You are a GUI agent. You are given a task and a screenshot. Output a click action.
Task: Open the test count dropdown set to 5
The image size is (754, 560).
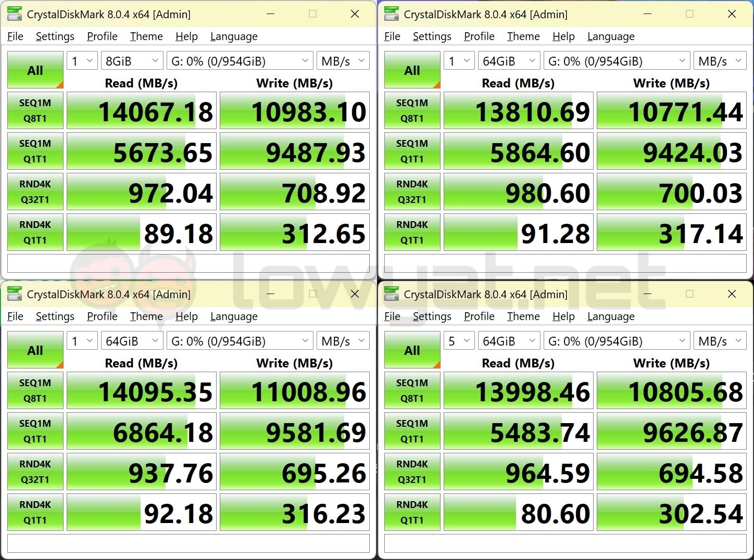click(x=459, y=341)
